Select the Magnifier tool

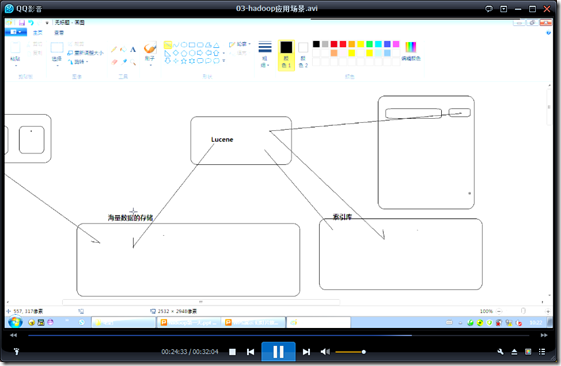pos(133,62)
